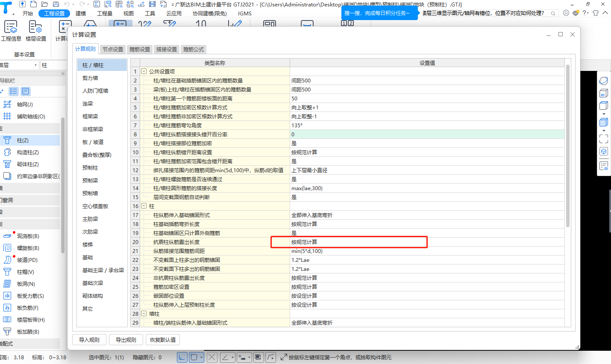Click the save disk icon in quick access toolbar

click(x=56, y=4)
